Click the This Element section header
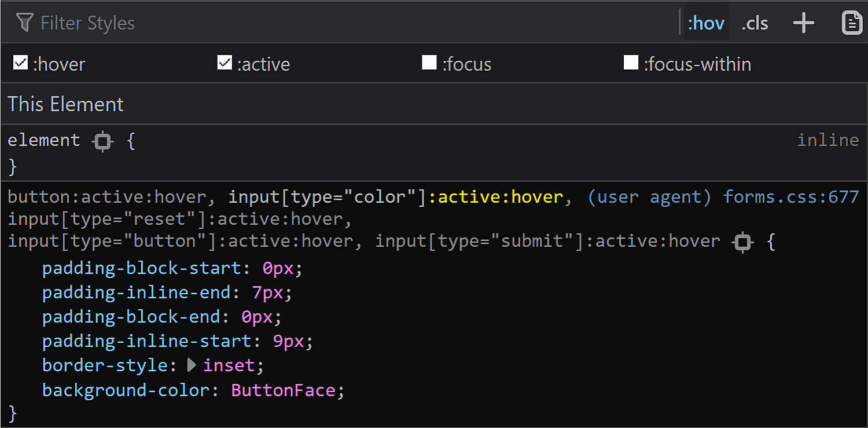Image resolution: width=868 pixels, height=428 pixels. [65, 104]
